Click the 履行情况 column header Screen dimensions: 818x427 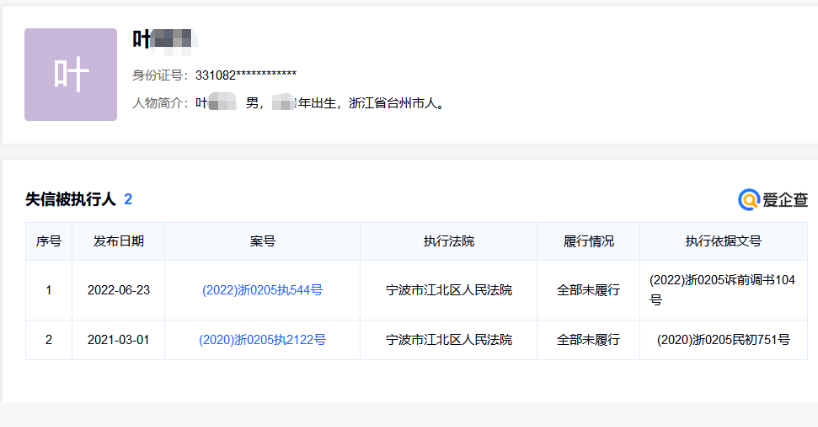pos(588,241)
